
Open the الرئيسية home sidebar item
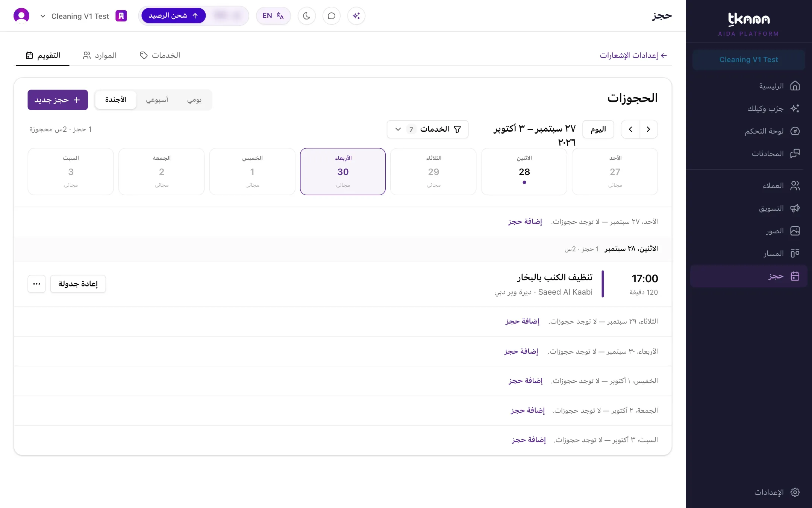748,86
